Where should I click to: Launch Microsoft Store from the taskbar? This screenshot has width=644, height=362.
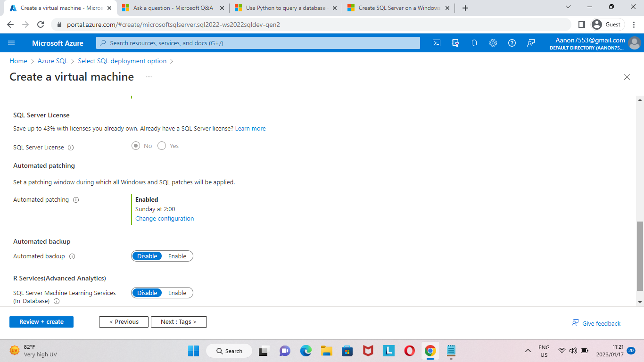347,351
